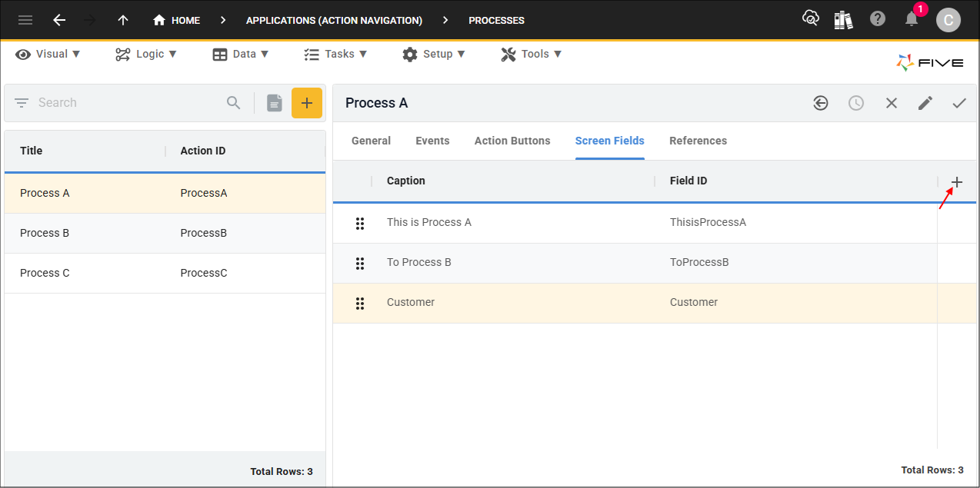Open the Logic menu
This screenshot has width=980, height=488.
click(x=146, y=54)
